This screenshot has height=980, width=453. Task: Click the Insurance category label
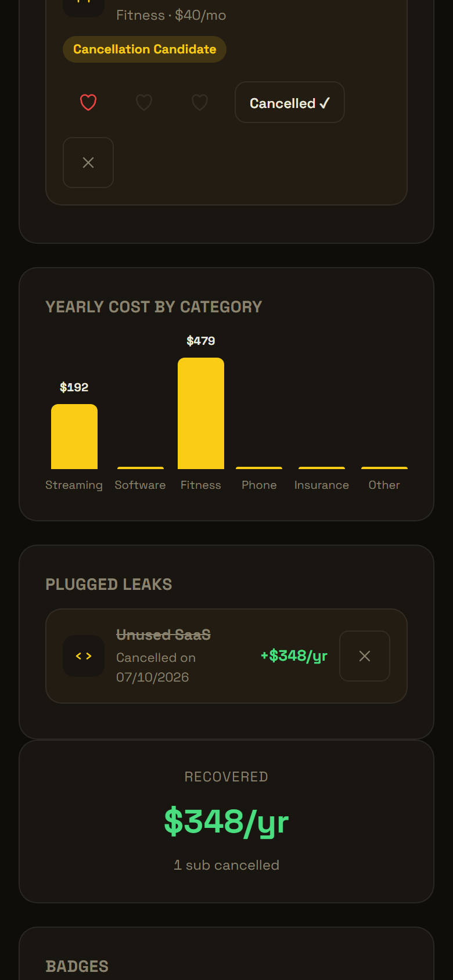[x=322, y=485]
